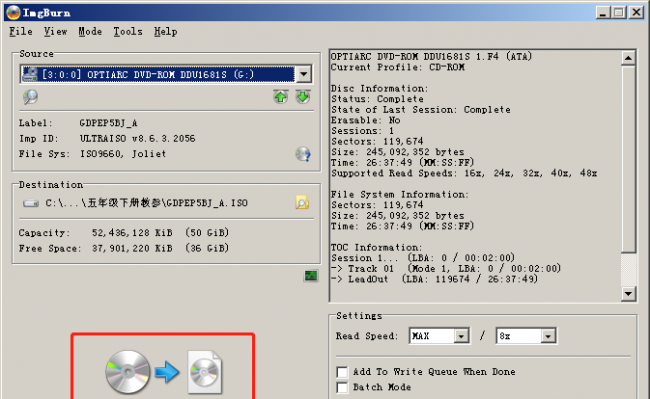Click the ImgBurn title bar app icon
The width and height of the screenshot is (650, 399).
point(13,12)
